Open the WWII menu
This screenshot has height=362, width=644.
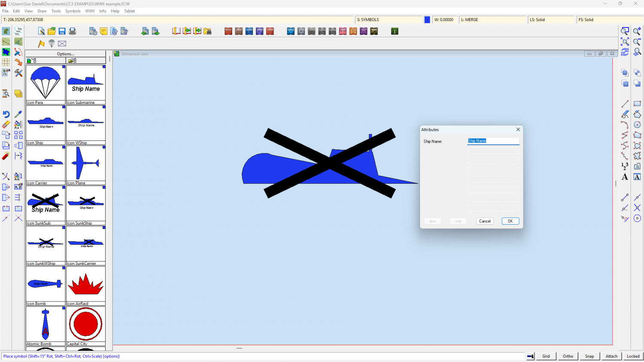(90, 11)
